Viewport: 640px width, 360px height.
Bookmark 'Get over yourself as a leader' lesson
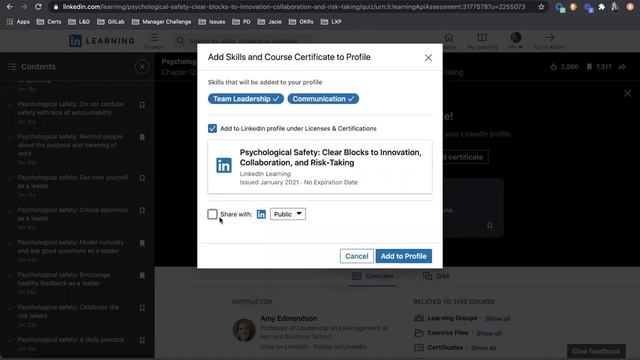point(142,178)
